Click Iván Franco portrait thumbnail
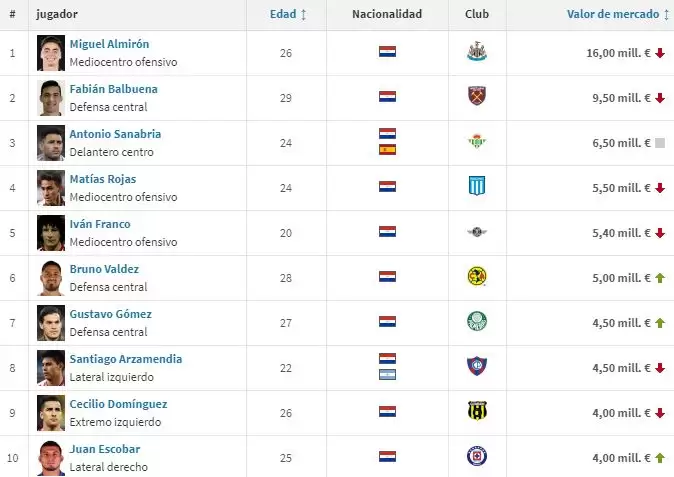674x477 pixels. 51,232
